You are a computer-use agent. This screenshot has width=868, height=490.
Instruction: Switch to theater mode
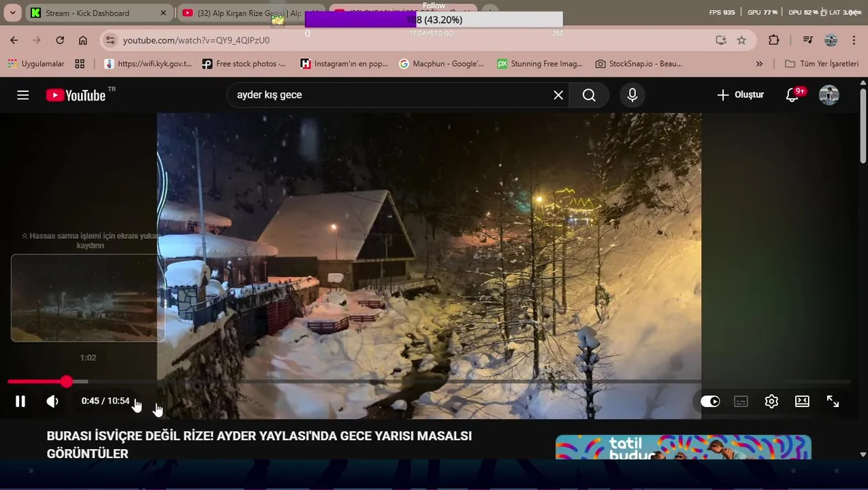coord(802,402)
